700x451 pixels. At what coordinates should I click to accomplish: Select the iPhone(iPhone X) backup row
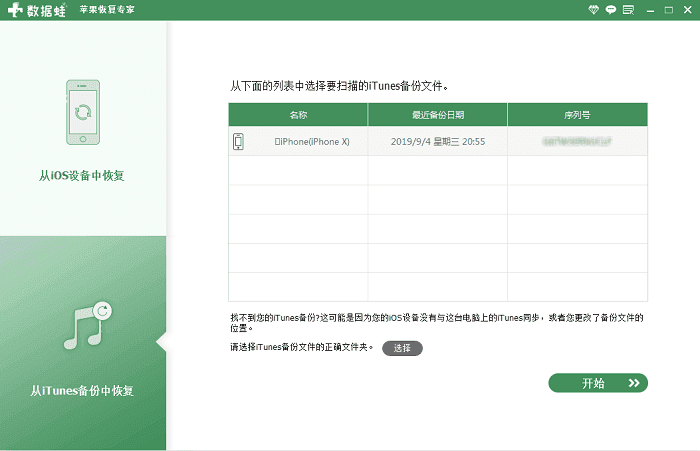click(x=312, y=142)
